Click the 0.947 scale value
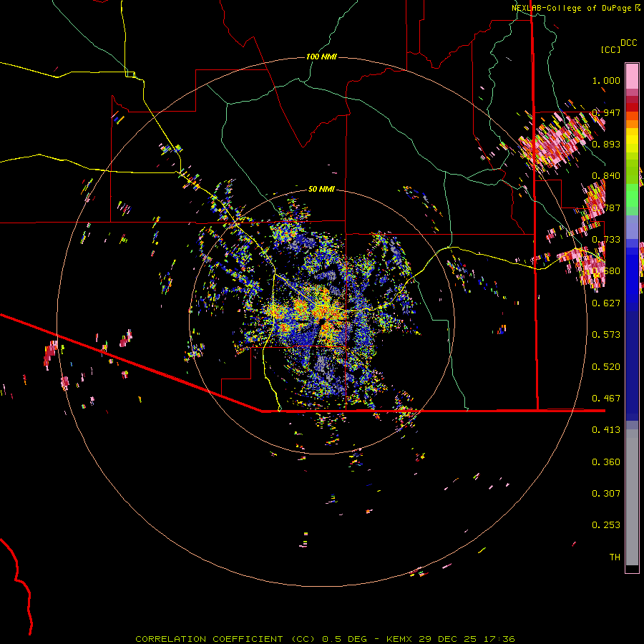This screenshot has height=644, width=644. 606,112
